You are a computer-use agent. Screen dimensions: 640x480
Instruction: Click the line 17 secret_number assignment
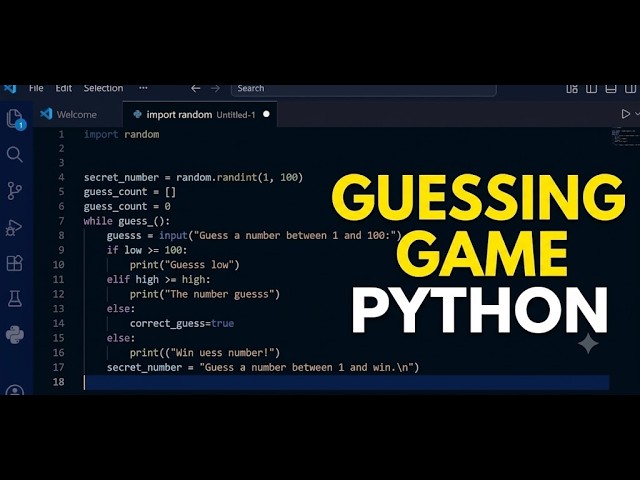[263, 367]
